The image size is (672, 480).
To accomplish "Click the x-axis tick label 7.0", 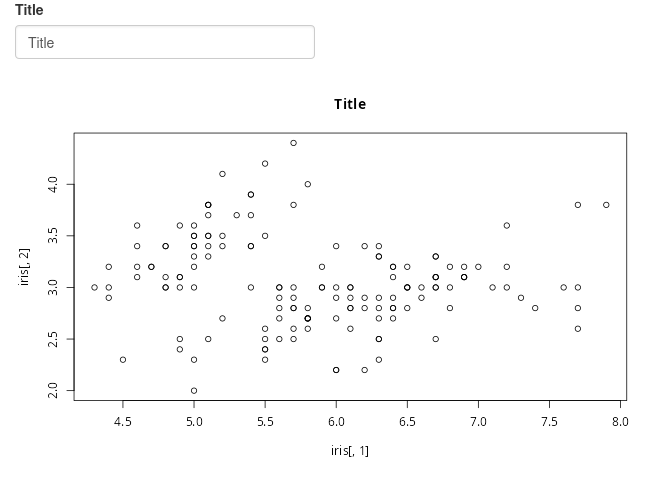I will coord(478,422).
